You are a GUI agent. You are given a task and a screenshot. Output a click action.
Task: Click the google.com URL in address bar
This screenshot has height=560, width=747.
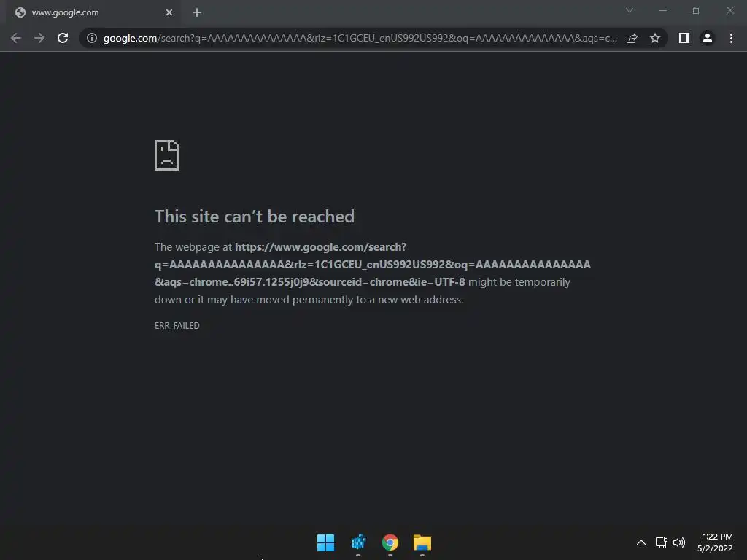[x=360, y=38]
